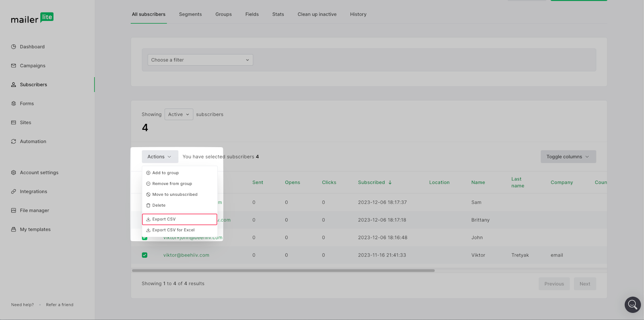Image resolution: width=644 pixels, height=320 pixels.
Task: Open Dashboard from the sidebar icon
Action: coord(14,47)
